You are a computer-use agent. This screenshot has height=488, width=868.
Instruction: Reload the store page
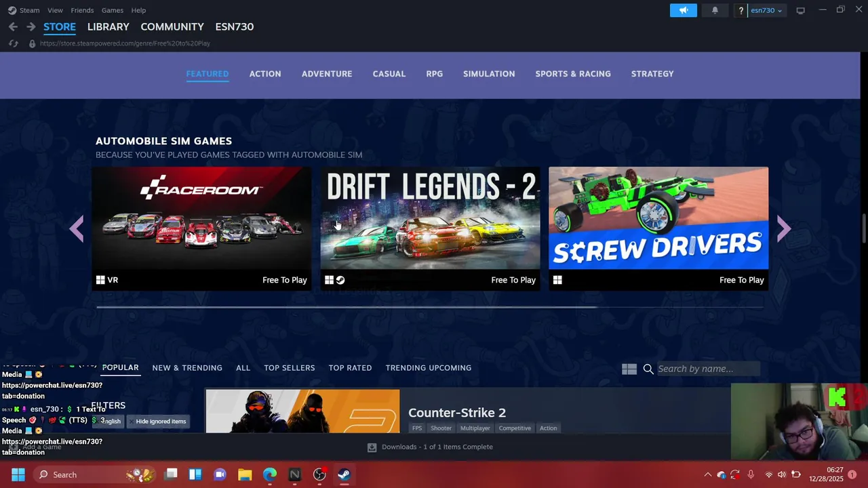(13, 43)
